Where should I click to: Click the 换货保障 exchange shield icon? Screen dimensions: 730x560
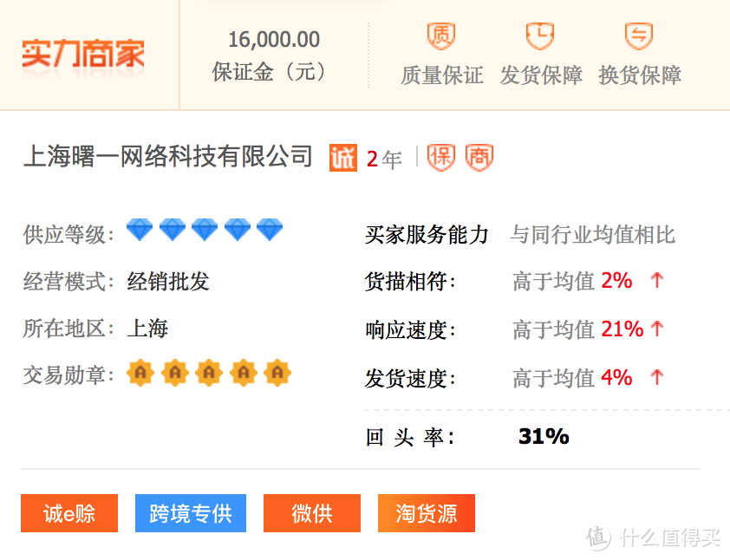point(639,36)
